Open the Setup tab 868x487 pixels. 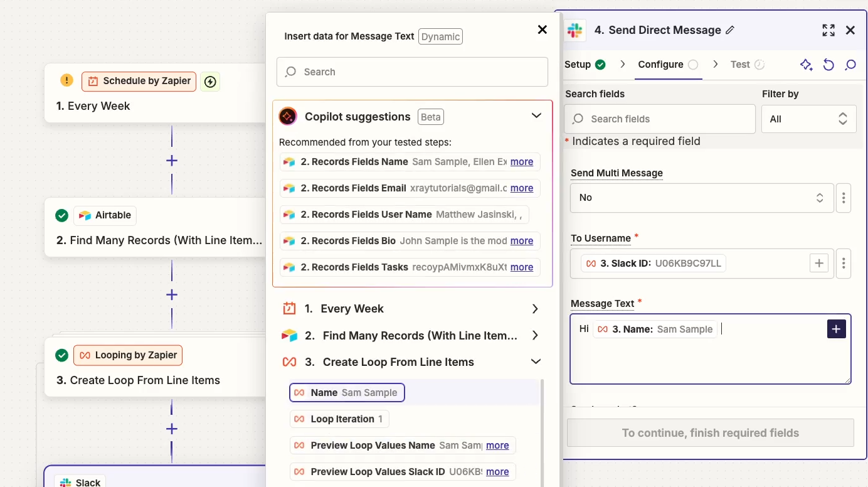pos(585,65)
